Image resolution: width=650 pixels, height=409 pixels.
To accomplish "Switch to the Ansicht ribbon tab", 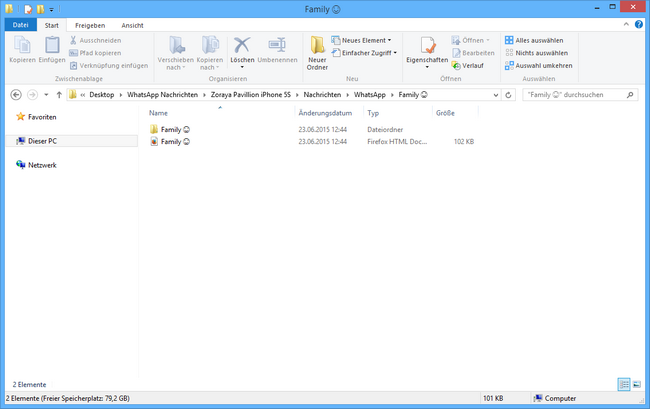I will click(132, 25).
